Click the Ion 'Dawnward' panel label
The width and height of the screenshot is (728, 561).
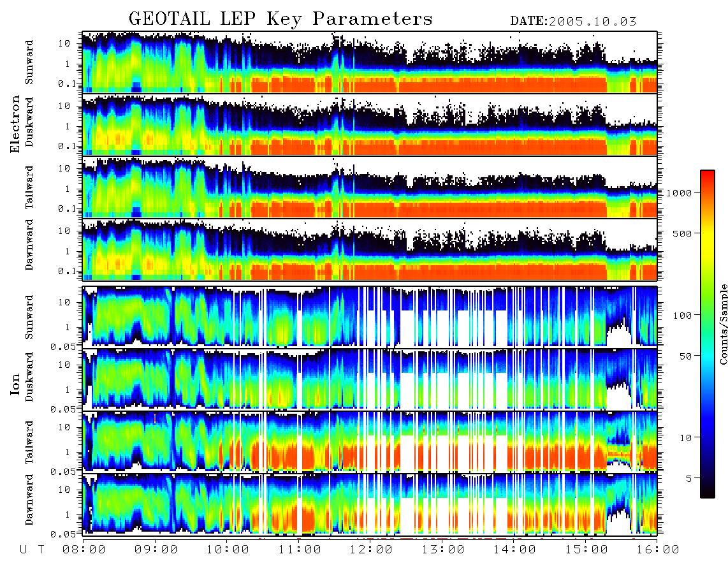point(29,500)
